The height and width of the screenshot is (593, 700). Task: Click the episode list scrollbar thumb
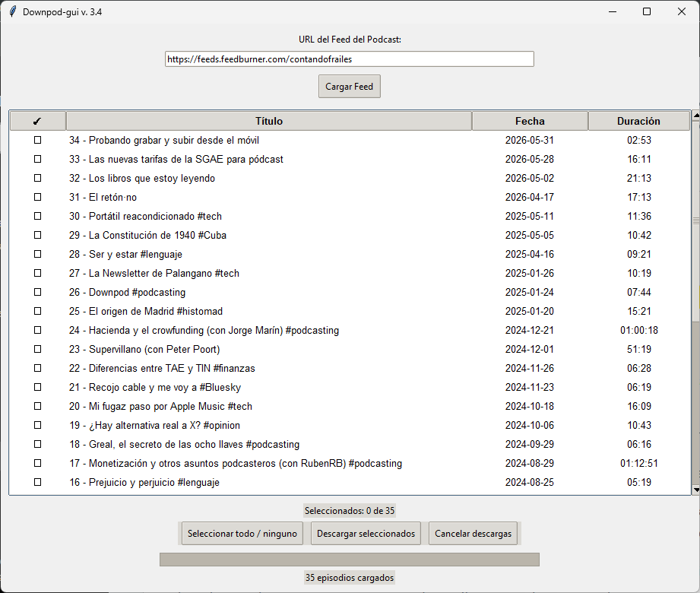click(696, 220)
